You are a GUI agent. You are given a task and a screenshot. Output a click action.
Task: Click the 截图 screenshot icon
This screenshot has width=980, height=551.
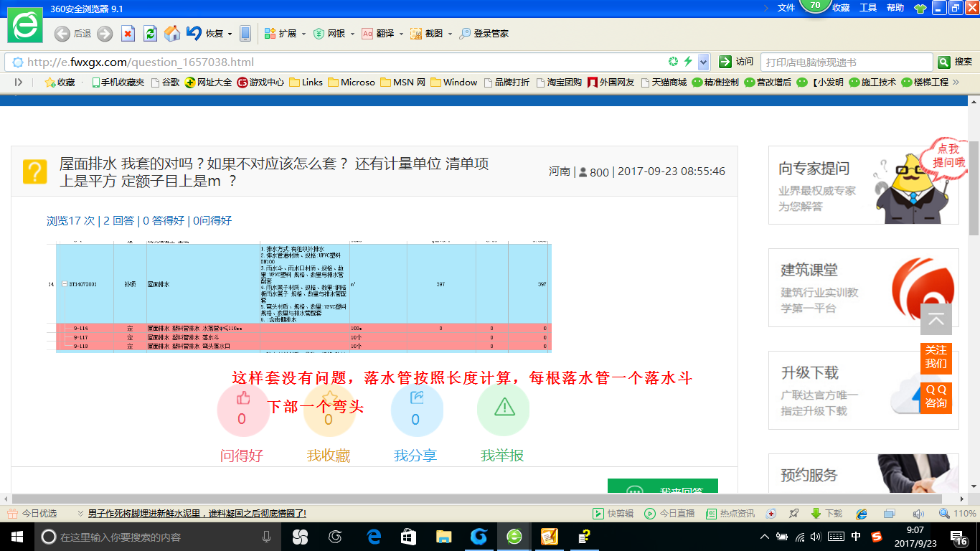[416, 34]
